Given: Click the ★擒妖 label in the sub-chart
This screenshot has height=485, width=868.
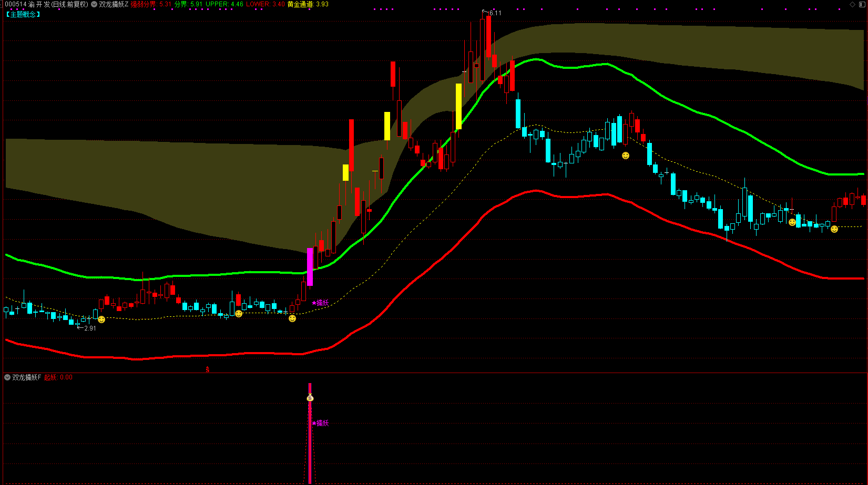Looking at the screenshot, I should tap(320, 423).
